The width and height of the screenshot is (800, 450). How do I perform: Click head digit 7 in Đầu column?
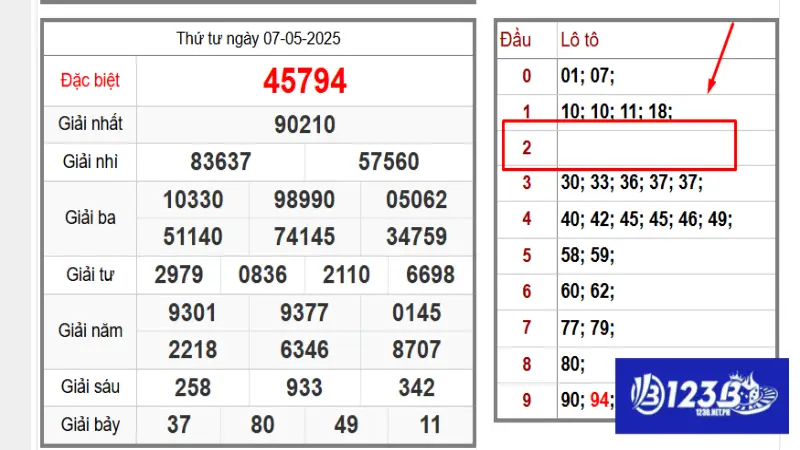click(527, 328)
